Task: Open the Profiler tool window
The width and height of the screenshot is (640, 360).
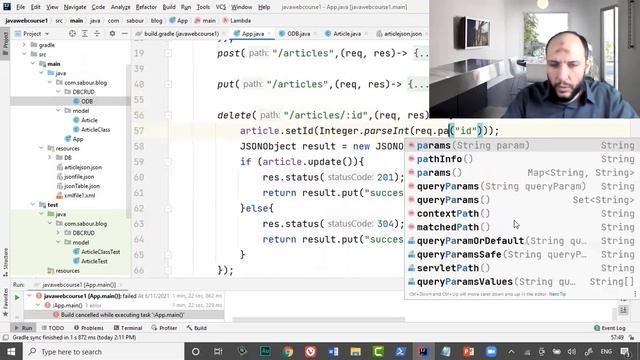Action: 164,328
